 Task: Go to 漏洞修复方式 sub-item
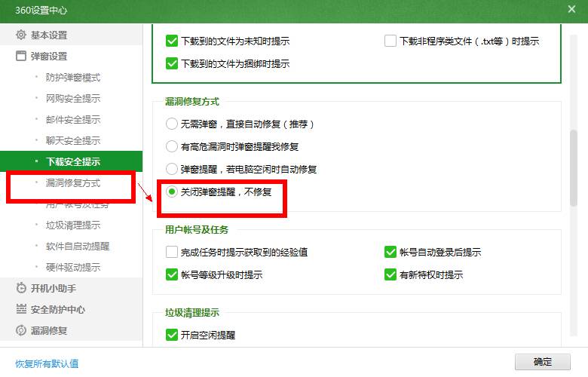[73, 182]
